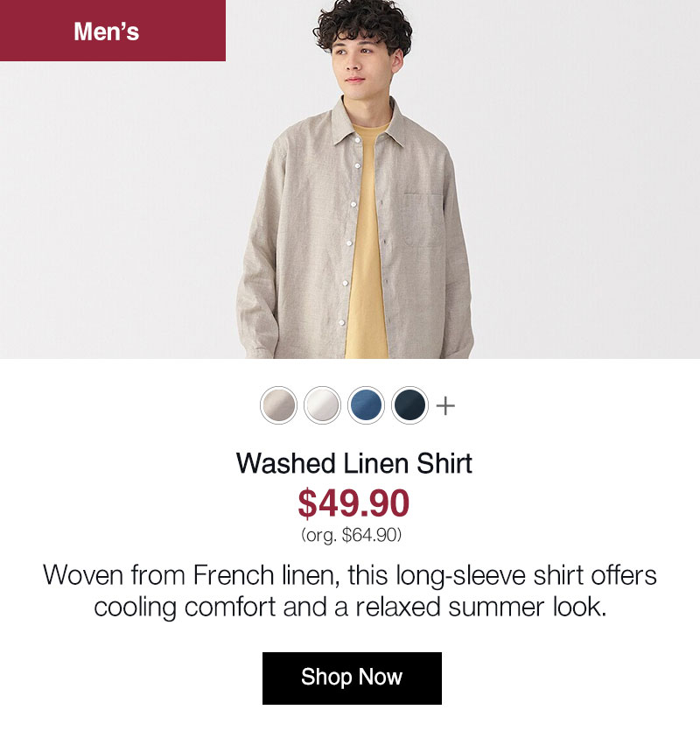Click the words "relaxed summer look"
This screenshot has height=752, width=700.
[x=481, y=608]
